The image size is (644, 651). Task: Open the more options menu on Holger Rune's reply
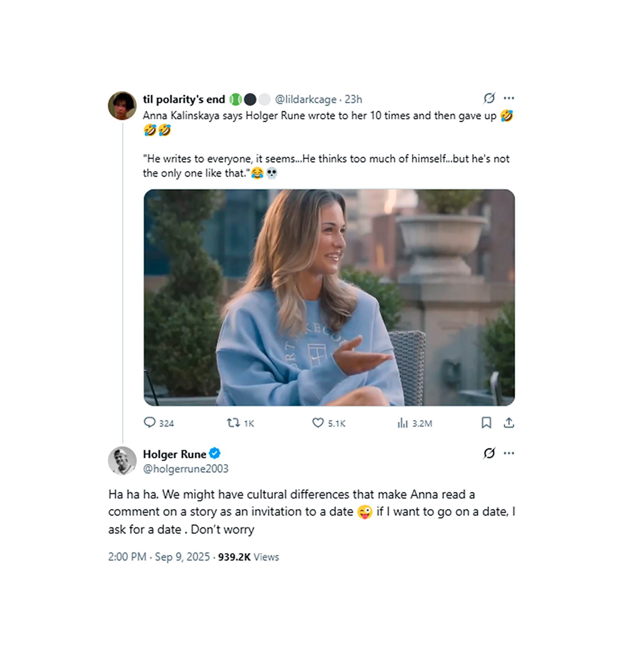pyautogui.click(x=508, y=453)
